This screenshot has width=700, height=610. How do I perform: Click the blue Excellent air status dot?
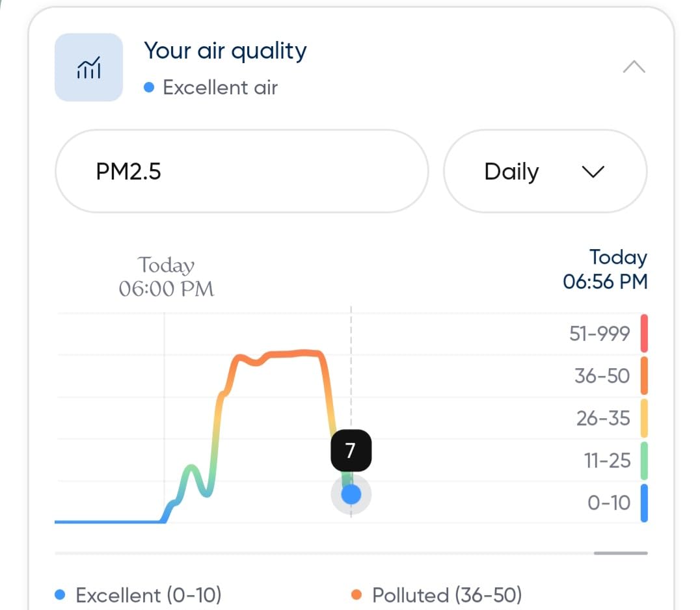[x=148, y=86]
